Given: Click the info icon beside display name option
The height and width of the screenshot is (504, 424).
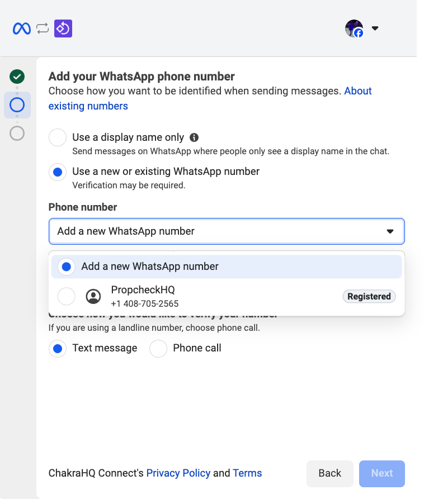Looking at the screenshot, I should pyautogui.click(x=194, y=137).
